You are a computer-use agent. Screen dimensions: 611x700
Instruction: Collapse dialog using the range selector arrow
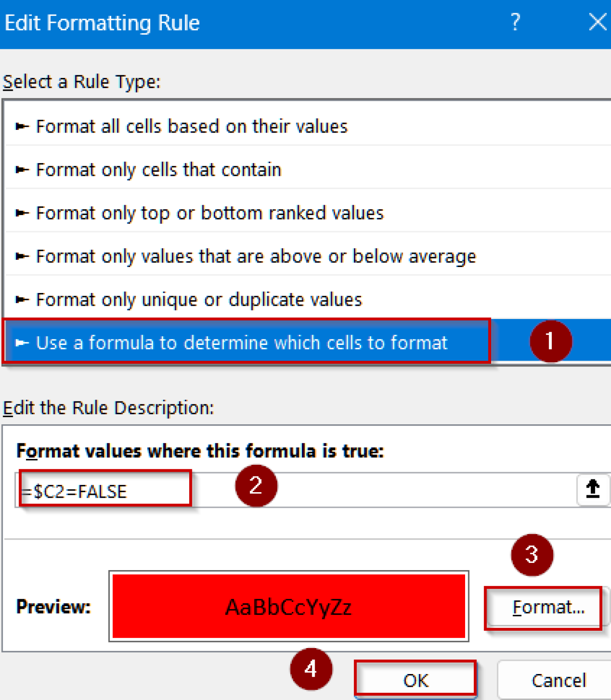point(592,489)
